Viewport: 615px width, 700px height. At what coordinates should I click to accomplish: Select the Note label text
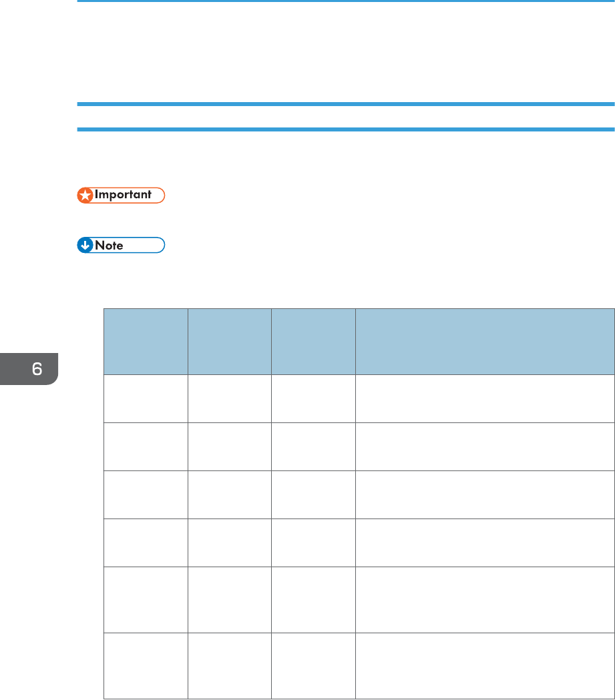[x=109, y=245]
